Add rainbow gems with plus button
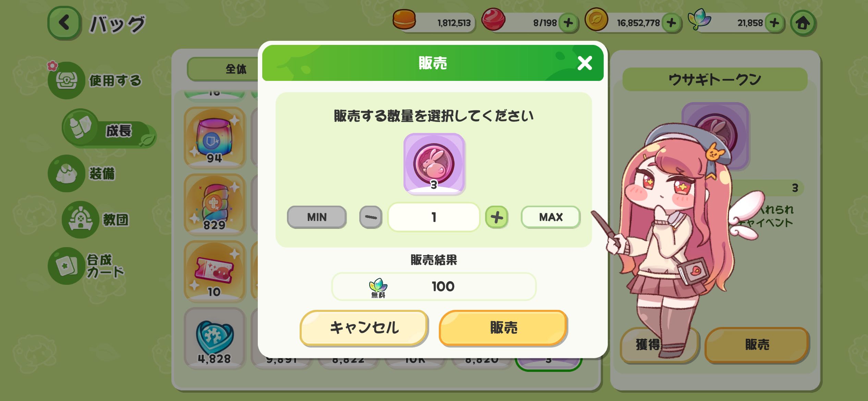Screen dimensions: 868x401 click(774, 23)
